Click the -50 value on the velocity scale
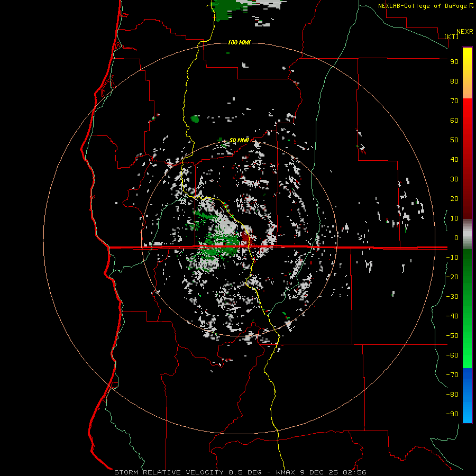Image resolution: width=476 pixels, height=476 pixels. pos(452,335)
